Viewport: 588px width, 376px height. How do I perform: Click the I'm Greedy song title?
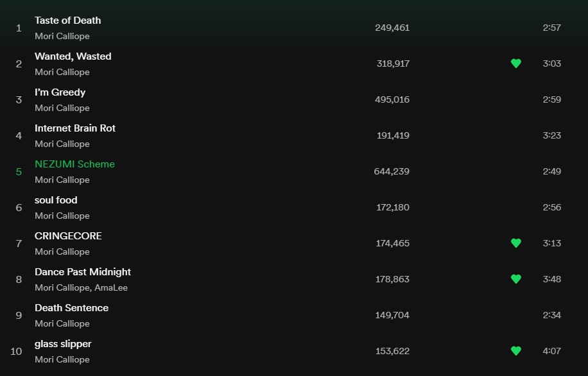(60, 92)
